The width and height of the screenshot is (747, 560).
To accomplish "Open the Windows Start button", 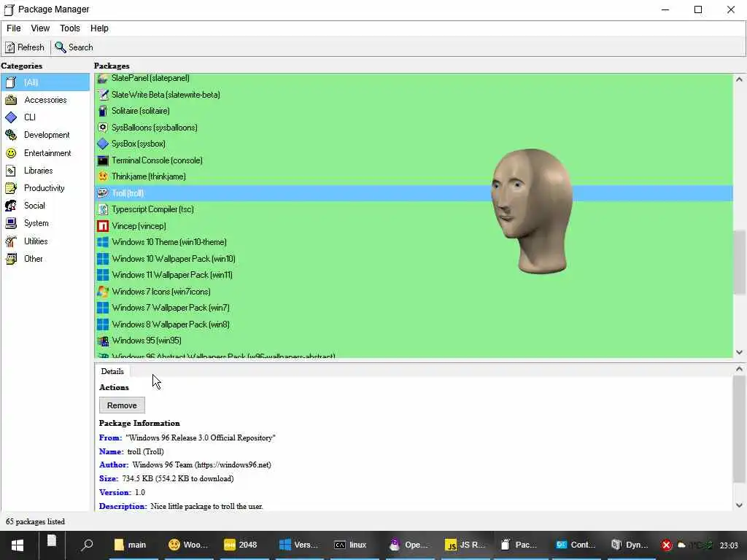I will click(x=18, y=545).
